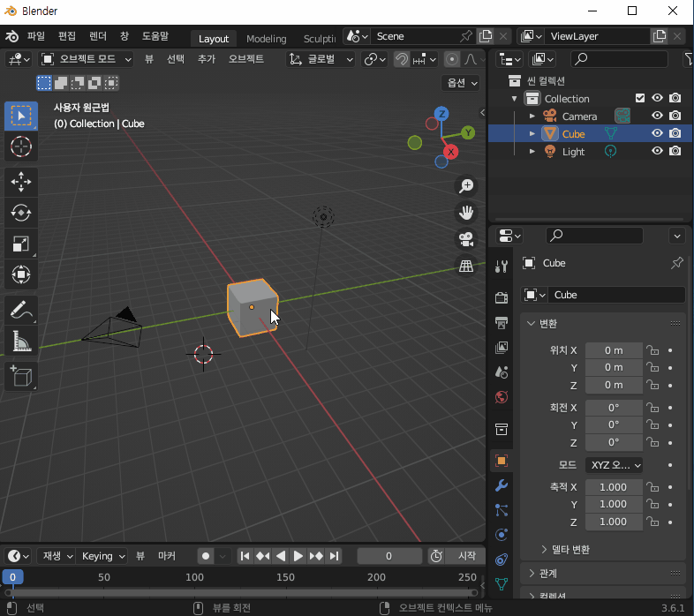
Task: Open the Render properties tab
Action: coord(502,297)
